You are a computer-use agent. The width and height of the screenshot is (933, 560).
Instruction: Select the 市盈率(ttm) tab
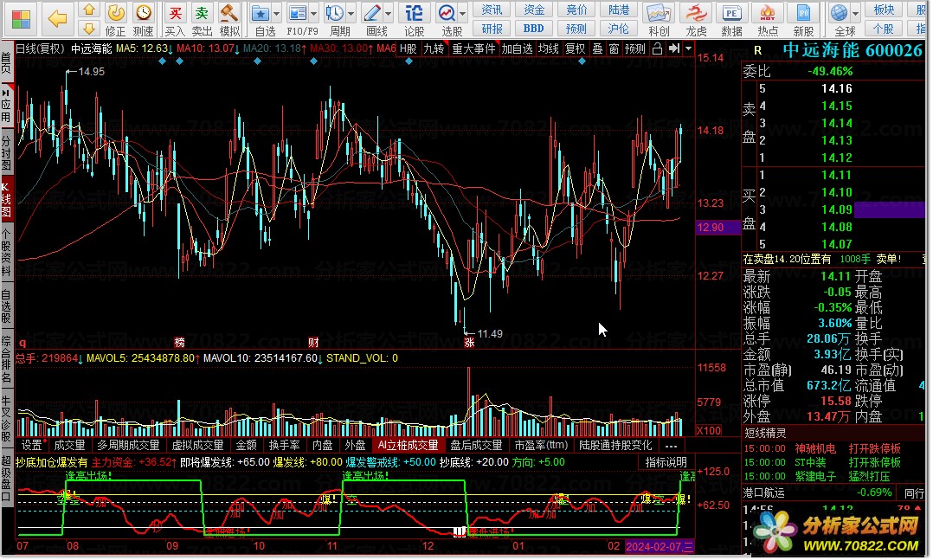(541, 446)
